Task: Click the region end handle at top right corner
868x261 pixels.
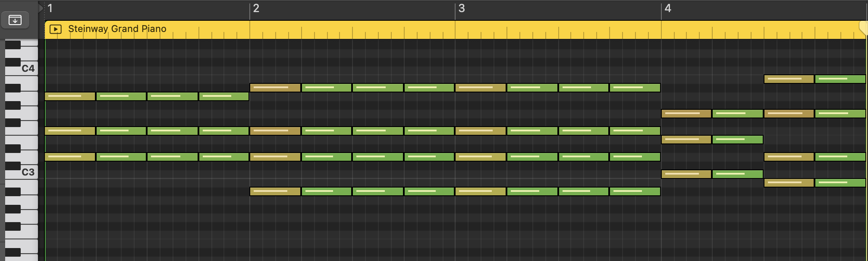Action: 863,28
